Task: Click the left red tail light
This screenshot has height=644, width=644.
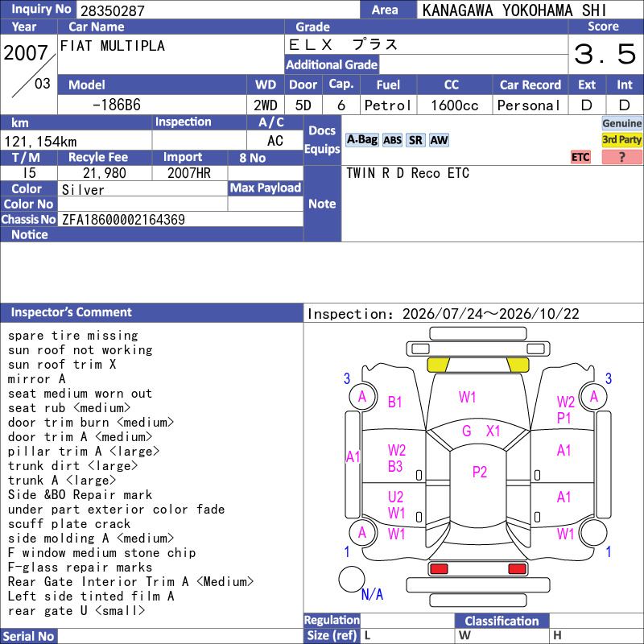Action: [439, 569]
